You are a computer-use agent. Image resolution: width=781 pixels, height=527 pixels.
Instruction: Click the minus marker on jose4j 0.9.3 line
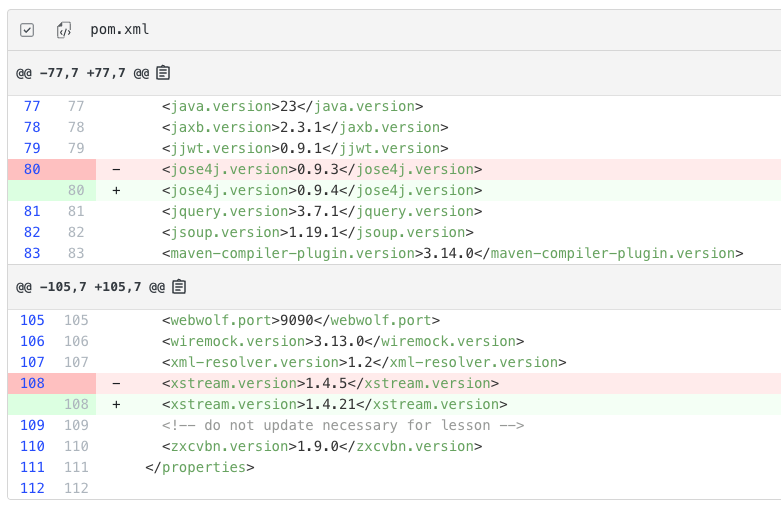[x=116, y=169]
